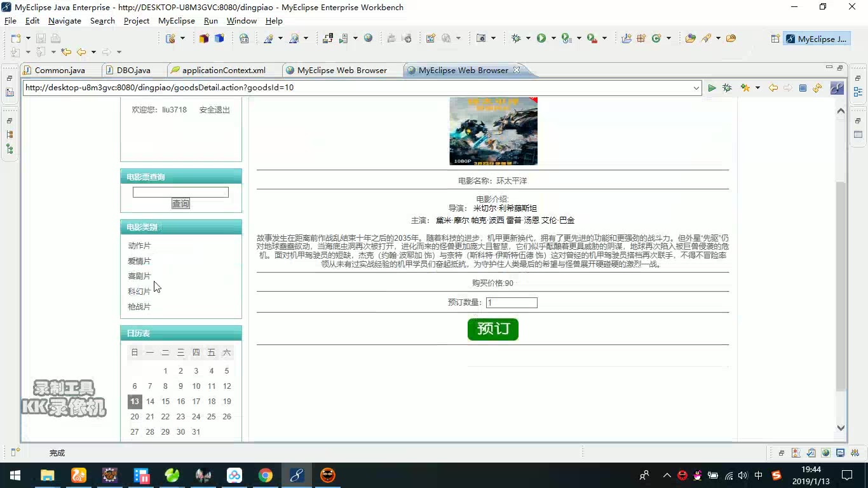Image resolution: width=868 pixels, height=488 pixels.
Task: Click the 安全退出 logout link
Action: pyautogui.click(x=215, y=110)
